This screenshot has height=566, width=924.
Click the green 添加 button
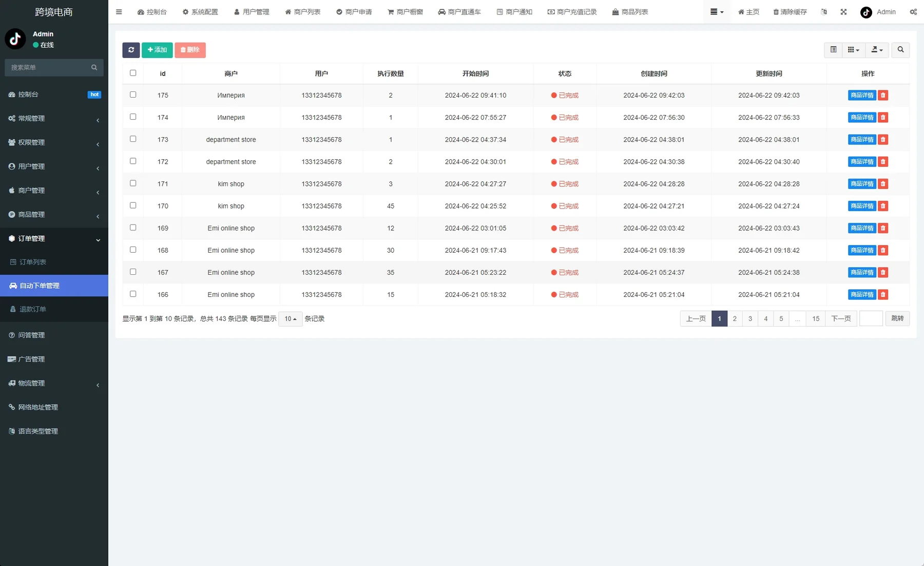(157, 50)
